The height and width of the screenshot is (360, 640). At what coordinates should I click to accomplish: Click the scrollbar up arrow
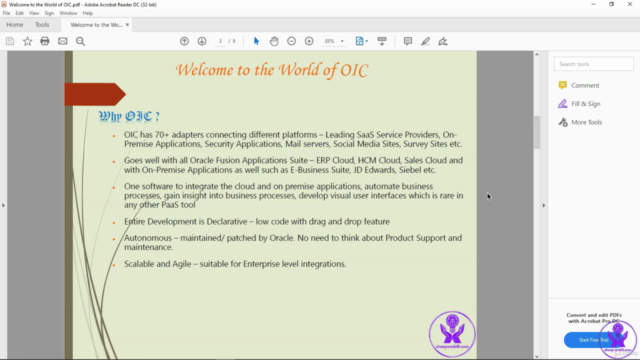(x=537, y=54)
